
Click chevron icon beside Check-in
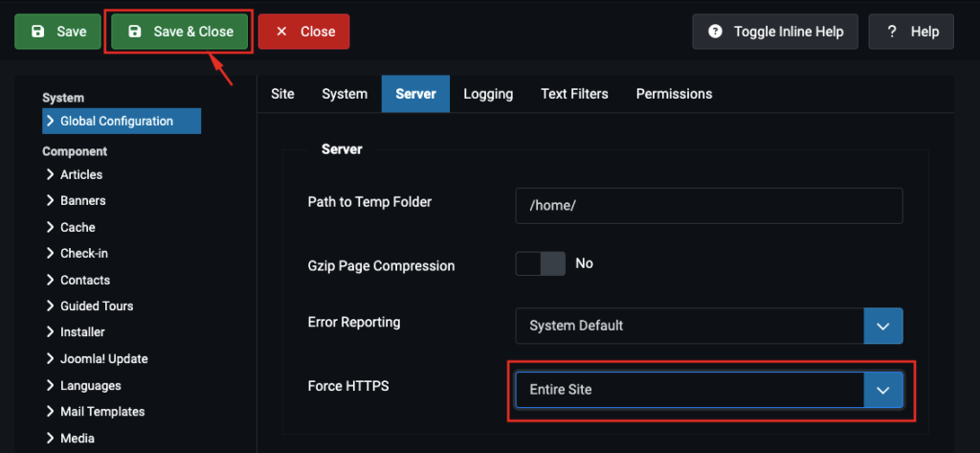[x=51, y=254]
